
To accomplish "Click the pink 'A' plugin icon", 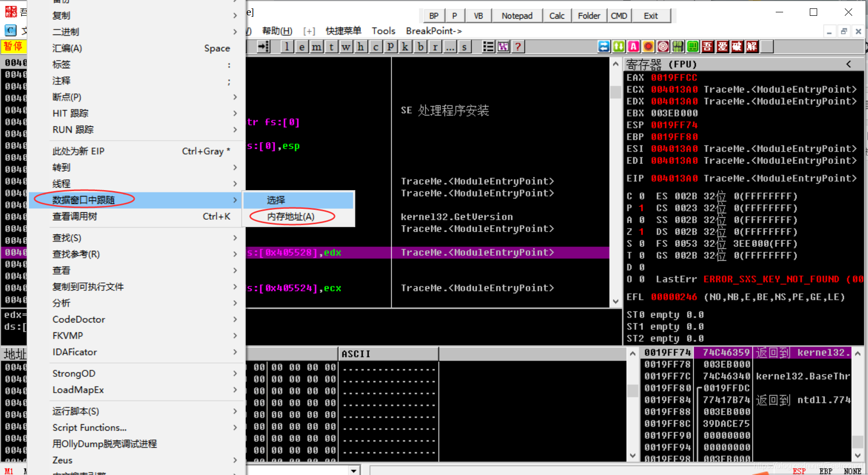I will (x=634, y=47).
